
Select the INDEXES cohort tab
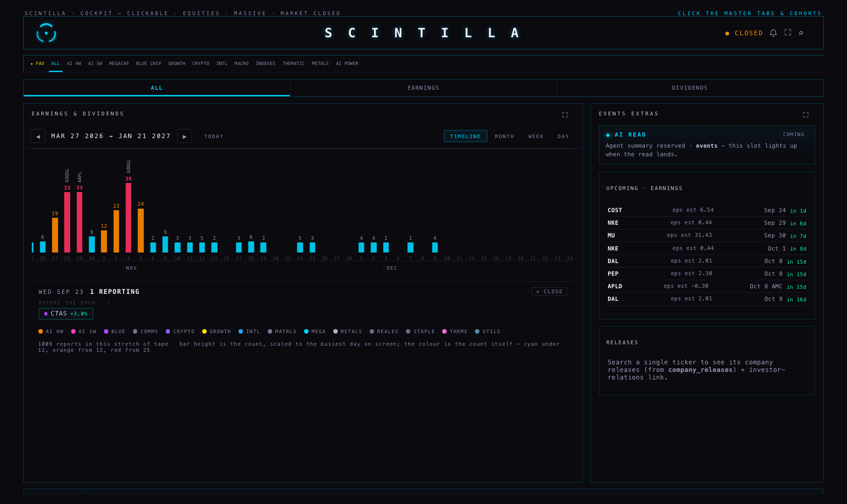point(265,64)
